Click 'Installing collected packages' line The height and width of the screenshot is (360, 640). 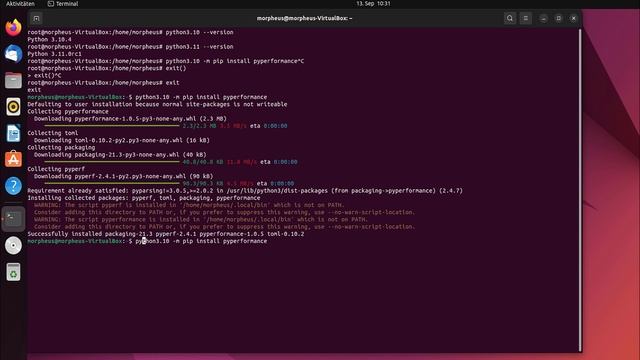point(144,198)
